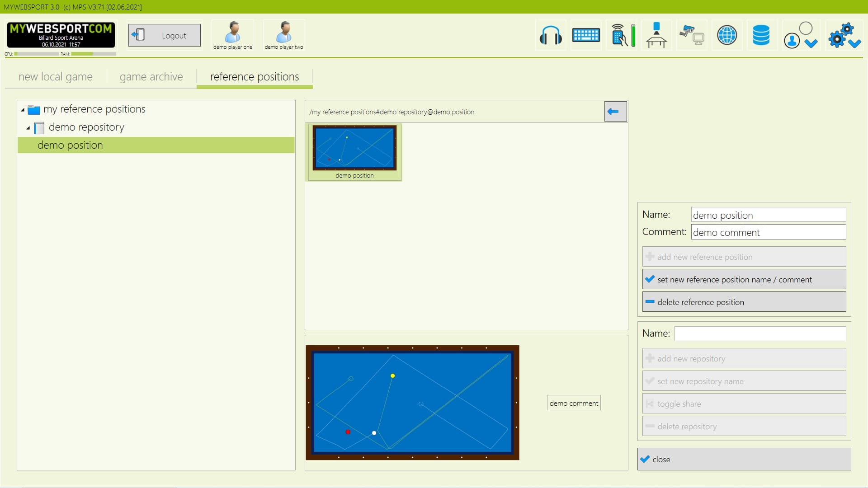Click the CPU usage bar
Image resolution: width=868 pixels, height=488 pixels.
tap(37, 54)
